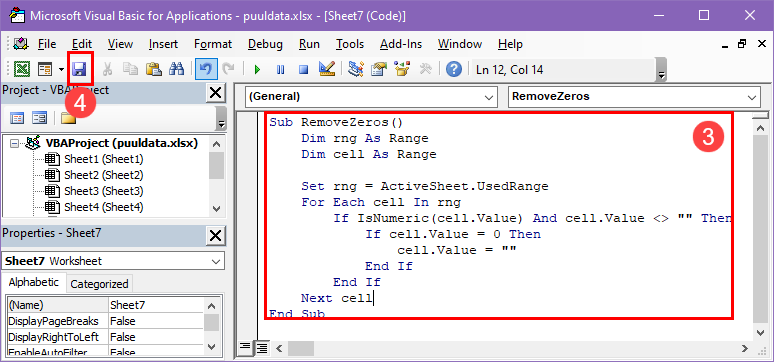Image resolution: width=774 pixels, height=362 pixels.
Task: Switch to the Alphabetic tab
Action: click(x=34, y=282)
